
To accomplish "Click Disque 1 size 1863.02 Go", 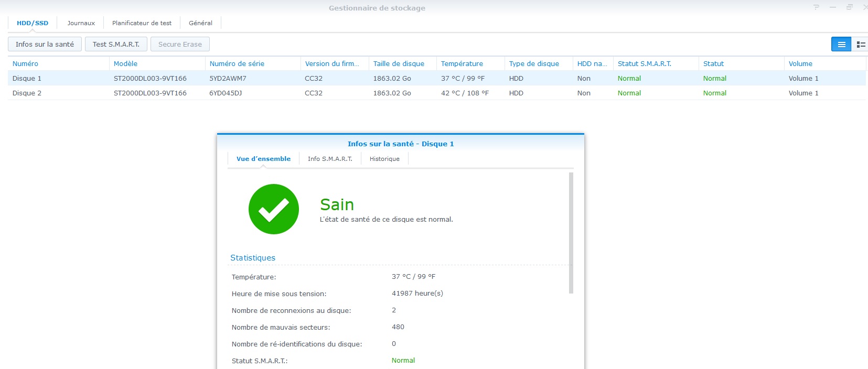I will 392,78.
